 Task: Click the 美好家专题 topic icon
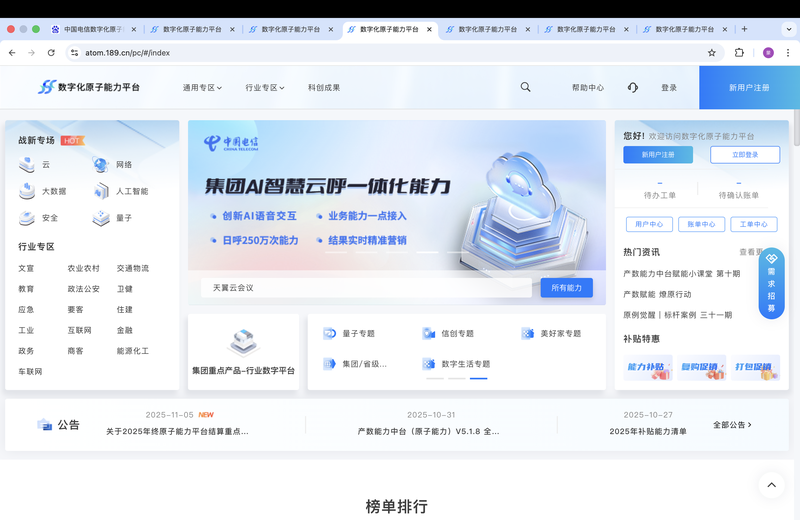(x=528, y=333)
